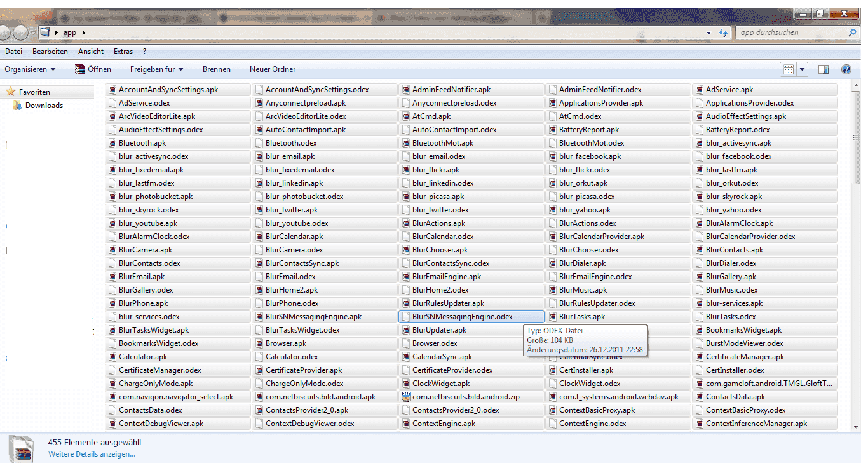
Task: Select BatteryReport.apk file
Action: point(618,130)
